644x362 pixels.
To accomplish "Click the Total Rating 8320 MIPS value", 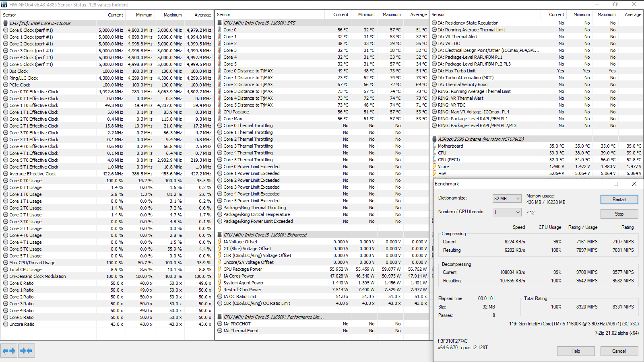I will (586, 307).
